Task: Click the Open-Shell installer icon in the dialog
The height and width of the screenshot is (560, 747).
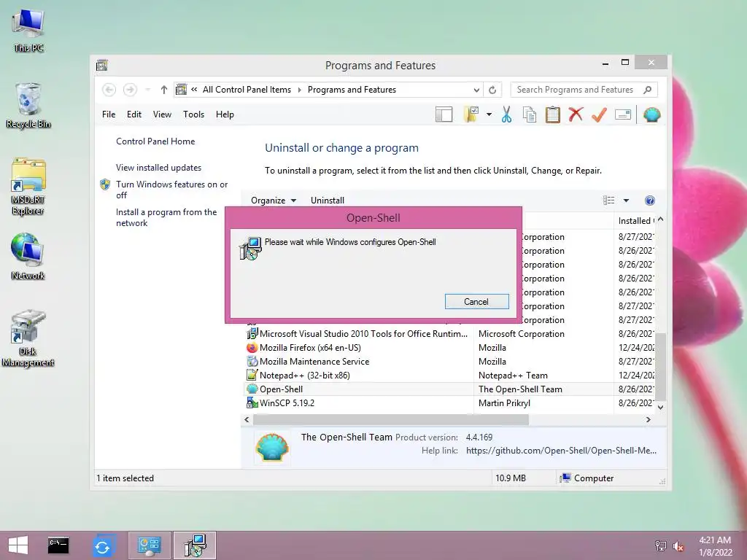Action: click(x=251, y=248)
